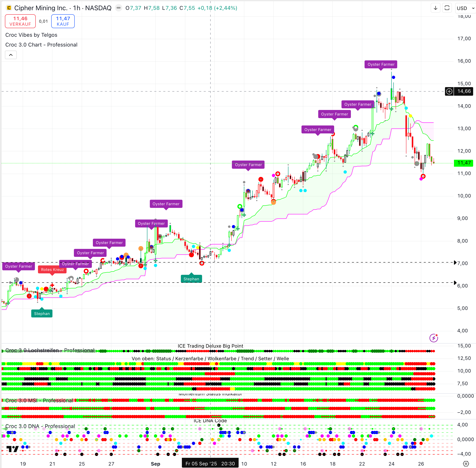Click the 7,00 horizontal line arrow marker

(x=455, y=263)
